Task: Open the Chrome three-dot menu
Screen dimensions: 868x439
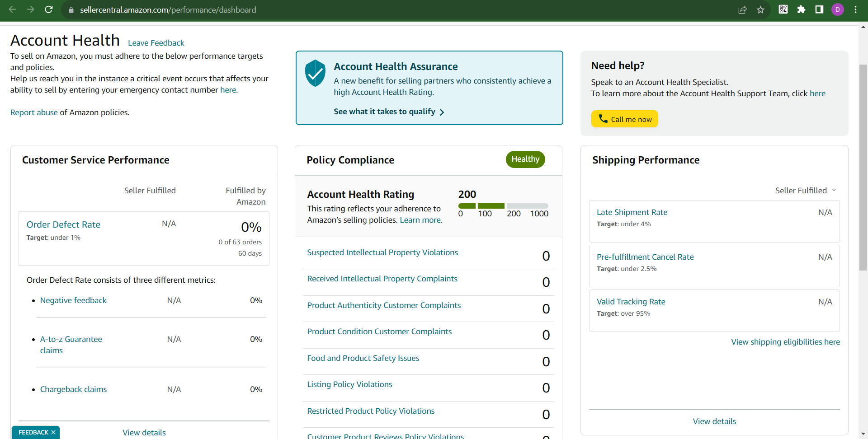Action: [856, 9]
